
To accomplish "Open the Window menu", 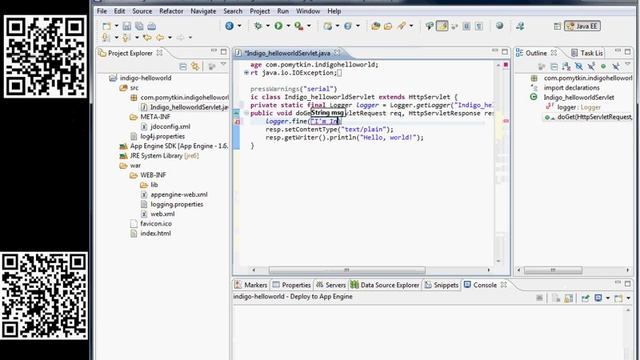I will tap(308, 11).
